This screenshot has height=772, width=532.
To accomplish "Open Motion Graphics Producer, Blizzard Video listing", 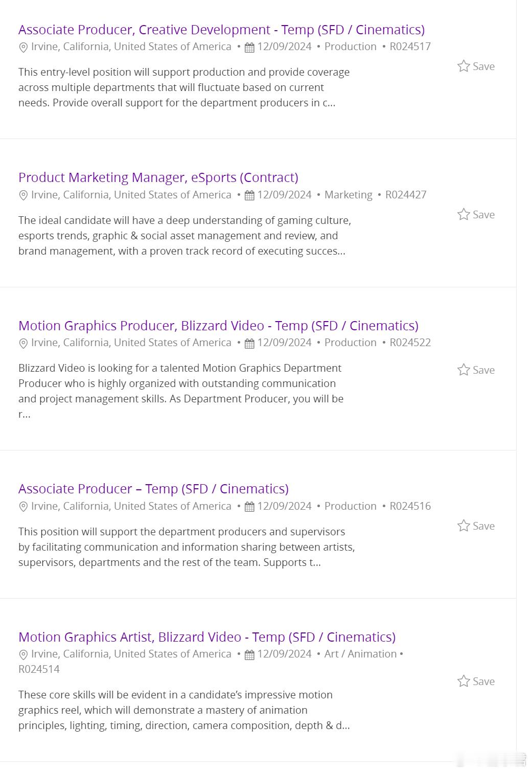I will (x=218, y=326).
